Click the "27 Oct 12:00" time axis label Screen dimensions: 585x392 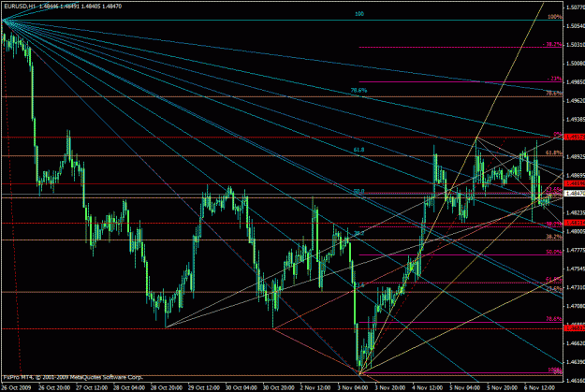pos(92,387)
